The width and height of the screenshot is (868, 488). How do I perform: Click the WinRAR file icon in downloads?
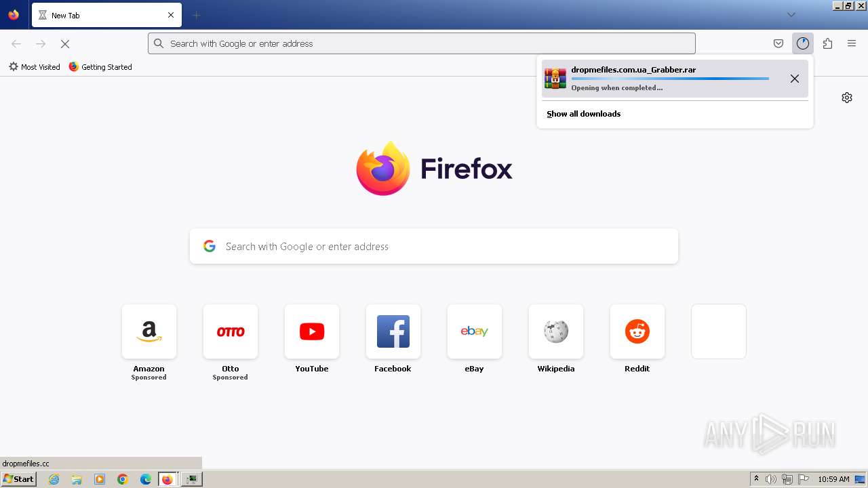(x=555, y=79)
